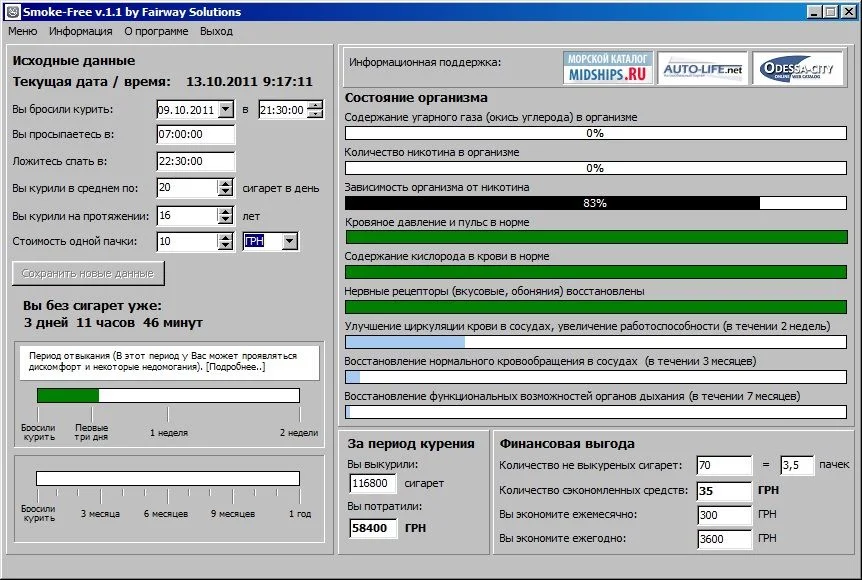Viewport: 862px width, 580px height.
Task: Open the О программе menu
Action: [156, 31]
